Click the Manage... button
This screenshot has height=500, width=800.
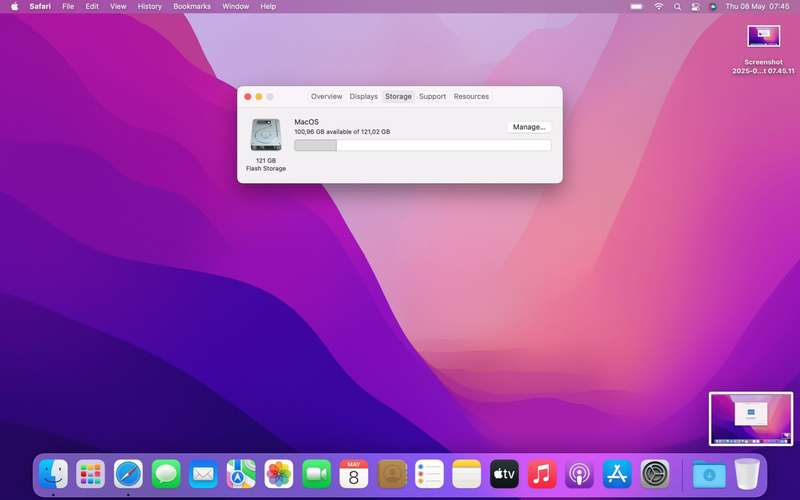[x=529, y=127]
